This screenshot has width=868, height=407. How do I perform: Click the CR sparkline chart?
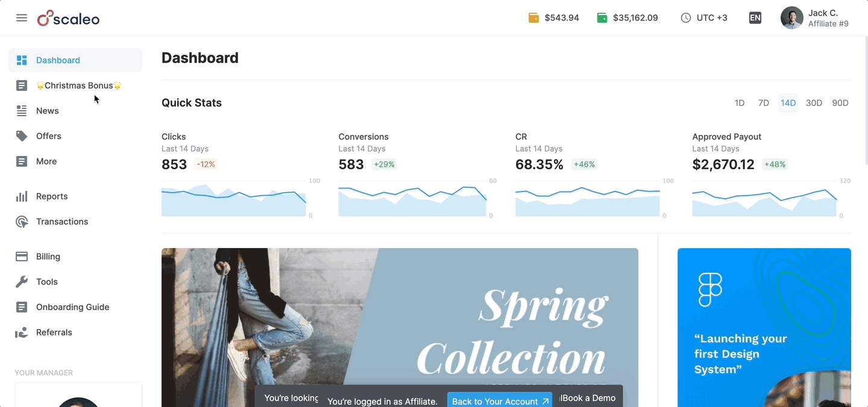point(588,200)
